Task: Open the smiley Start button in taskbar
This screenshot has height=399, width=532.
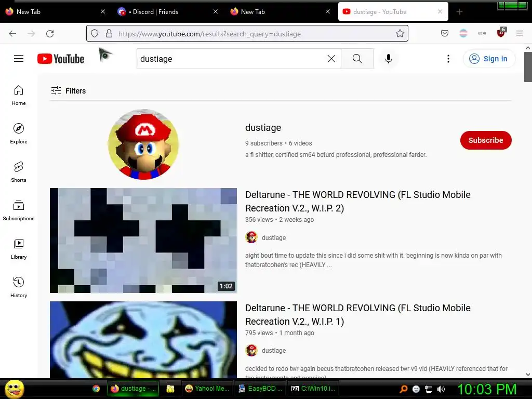Action: [14, 389]
